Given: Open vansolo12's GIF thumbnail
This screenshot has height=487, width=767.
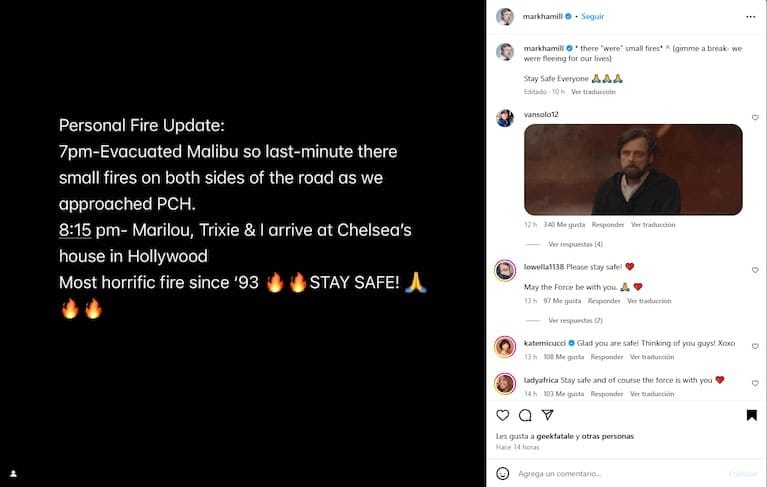Looking at the screenshot, I should coord(633,169).
